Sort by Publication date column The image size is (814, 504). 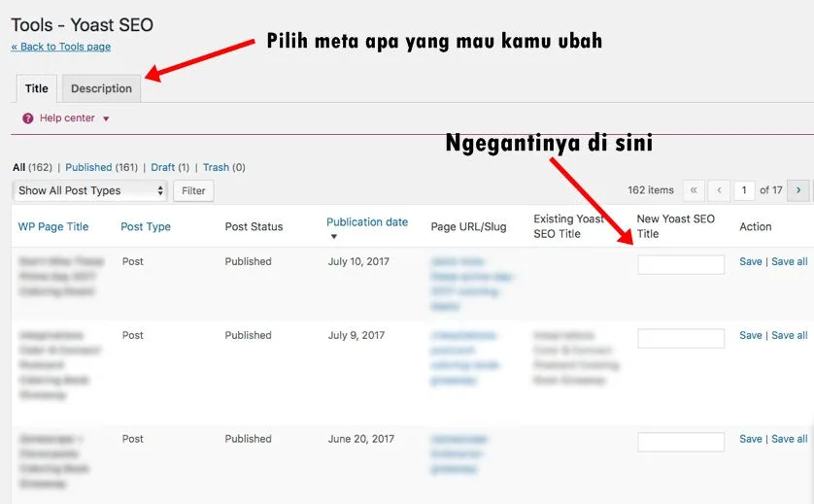[x=367, y=221]
